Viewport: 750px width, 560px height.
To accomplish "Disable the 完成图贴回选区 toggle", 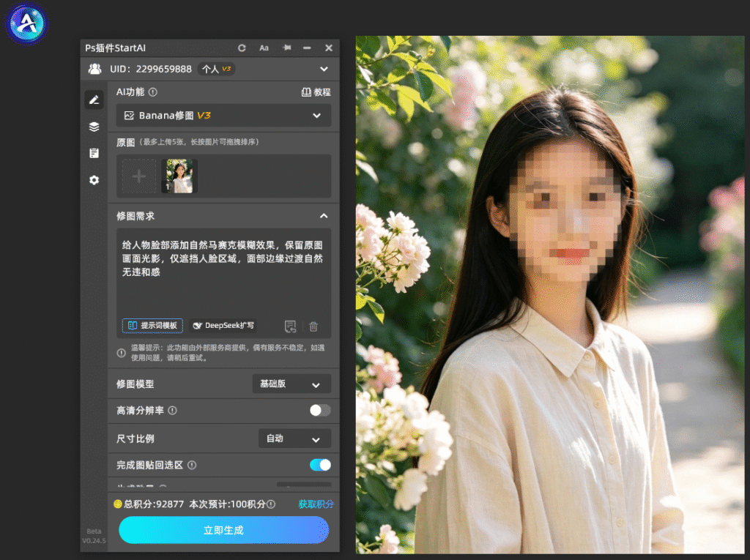I will point(320,465).
